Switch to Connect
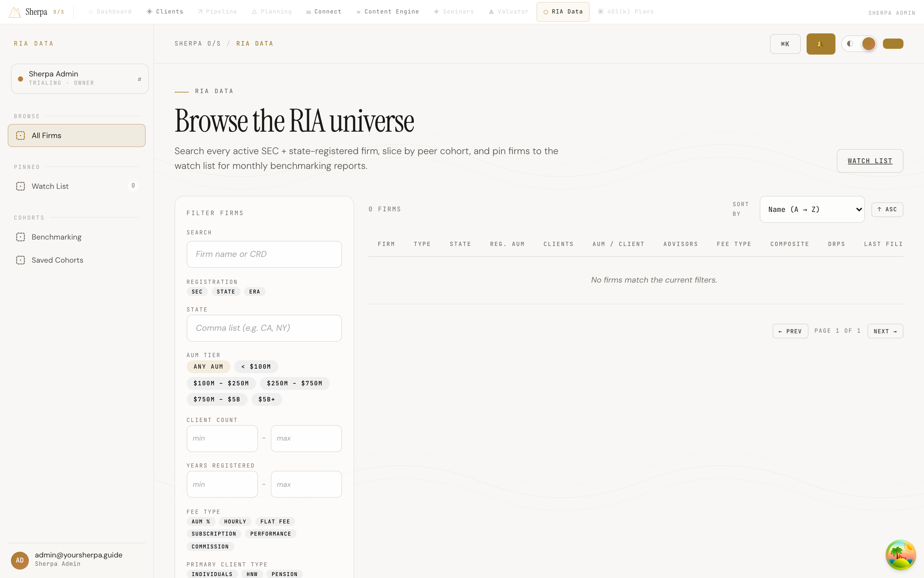The height and width of the screenshot is (578, 924). (324, 12)
